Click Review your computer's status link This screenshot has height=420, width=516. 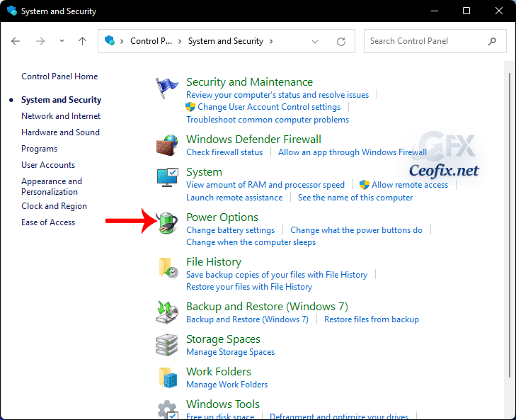coord(277,95)
